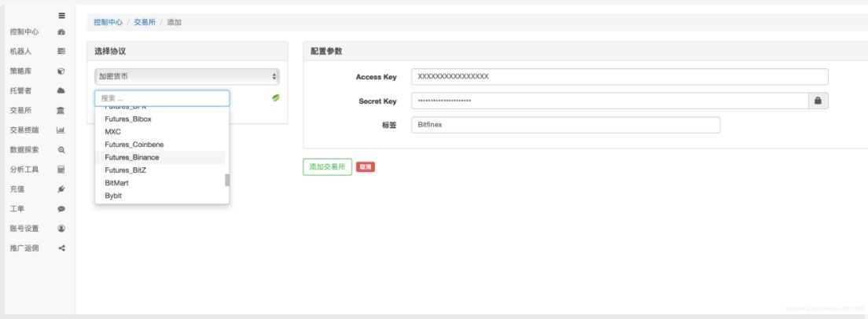Viewport: 868px width, 319px height.
Task: Click the 推广返佣 share icon
Action: coord(61,248)
